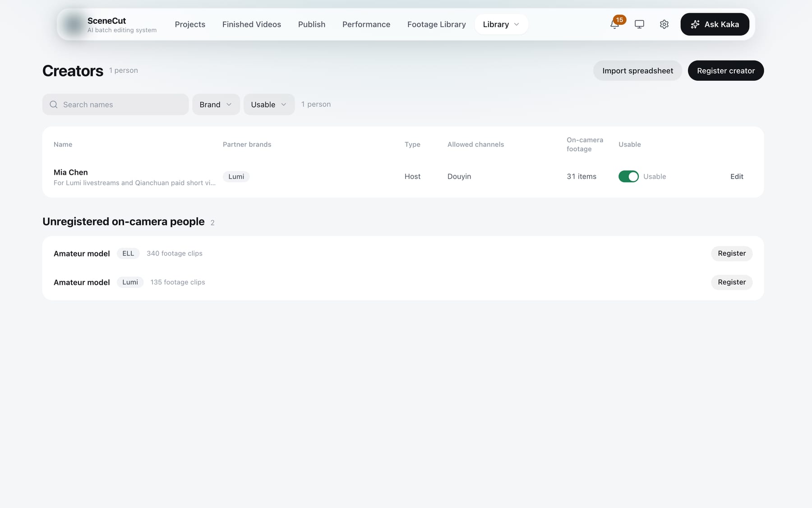Viewport: 812px width, 508px height.
Task: Click '135 footage clips' text
Action: point(178,282)
